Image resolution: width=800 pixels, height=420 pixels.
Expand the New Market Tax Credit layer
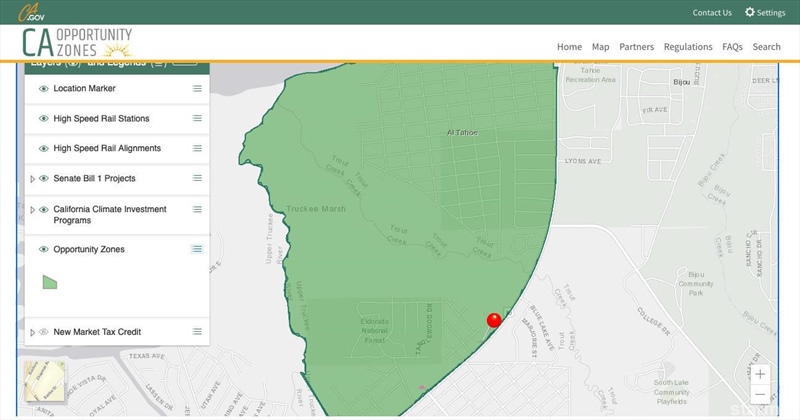coord(32,332)
